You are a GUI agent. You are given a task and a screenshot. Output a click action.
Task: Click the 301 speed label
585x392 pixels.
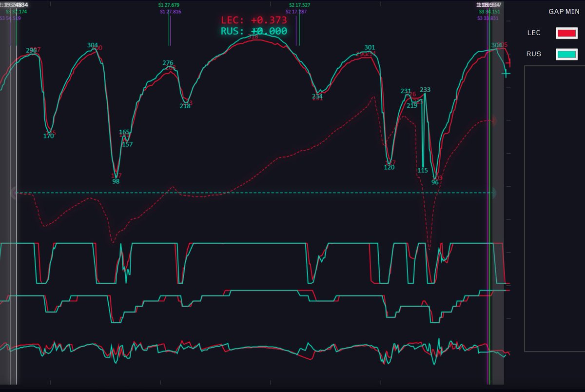[370, 48]
